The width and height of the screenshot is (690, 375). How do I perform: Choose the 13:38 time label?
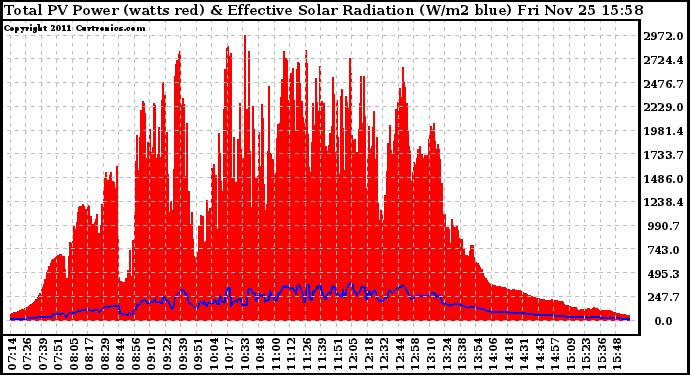462,353
